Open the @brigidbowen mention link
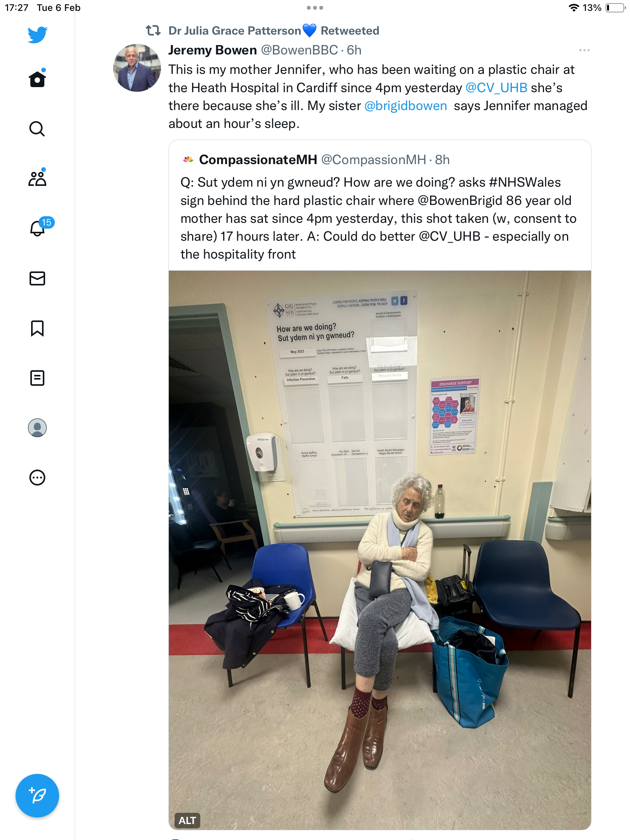The height and width of the screenshot is (840, 630). (x=406, y=106)
